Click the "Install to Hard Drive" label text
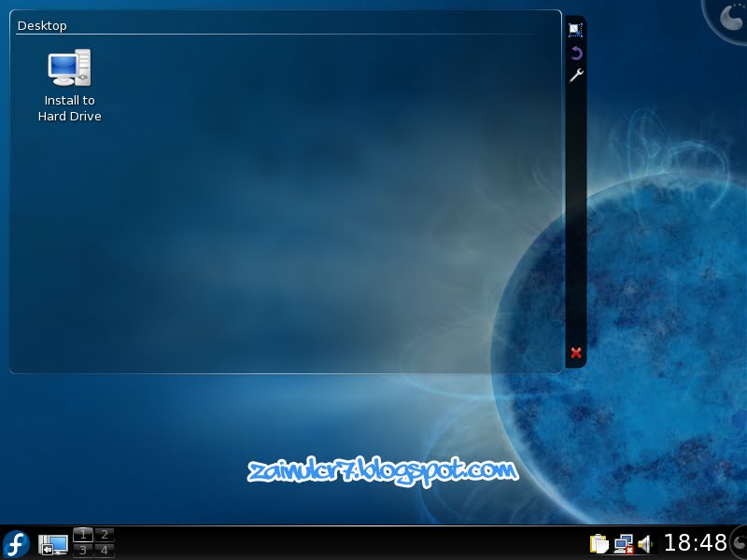This screenshot has width=747, height=560. 69,108
